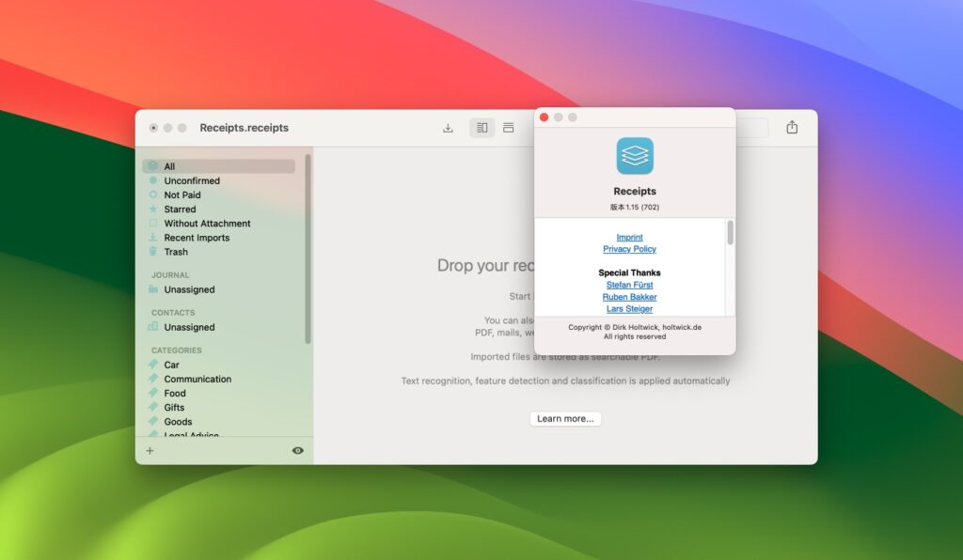
Task: Click the add (+) button below the sidebar
Action: (x=149, y=450)
